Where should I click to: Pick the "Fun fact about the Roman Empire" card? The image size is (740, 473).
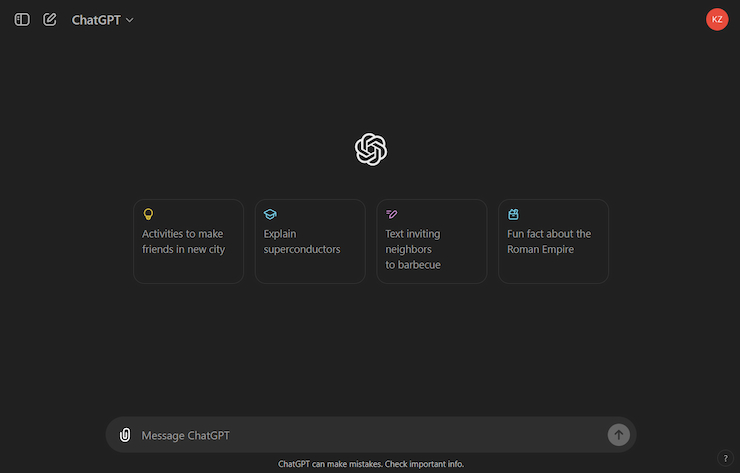pos(554,241)
